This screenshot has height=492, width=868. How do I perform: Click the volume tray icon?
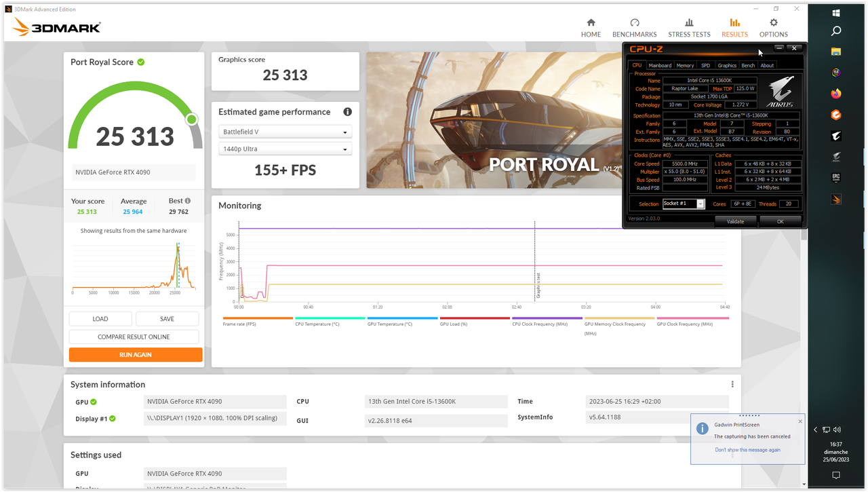pos(837,430)
